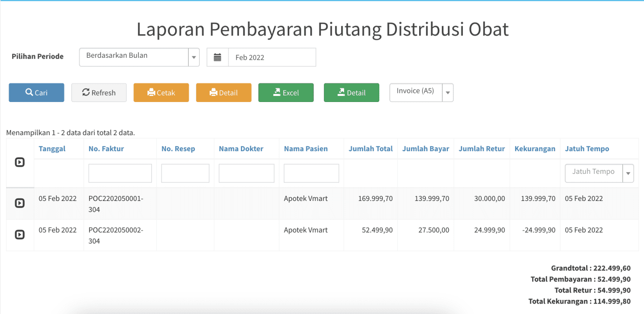Click the Total Kekurangan : 114.999,80 line
644x314 pixels.
[x=580, y=301]
